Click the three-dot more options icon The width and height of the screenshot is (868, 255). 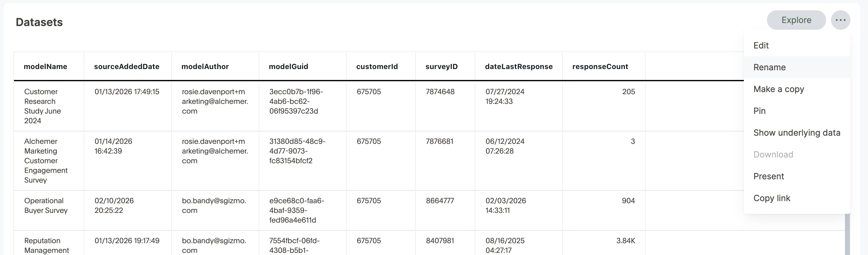coord(840,20)
